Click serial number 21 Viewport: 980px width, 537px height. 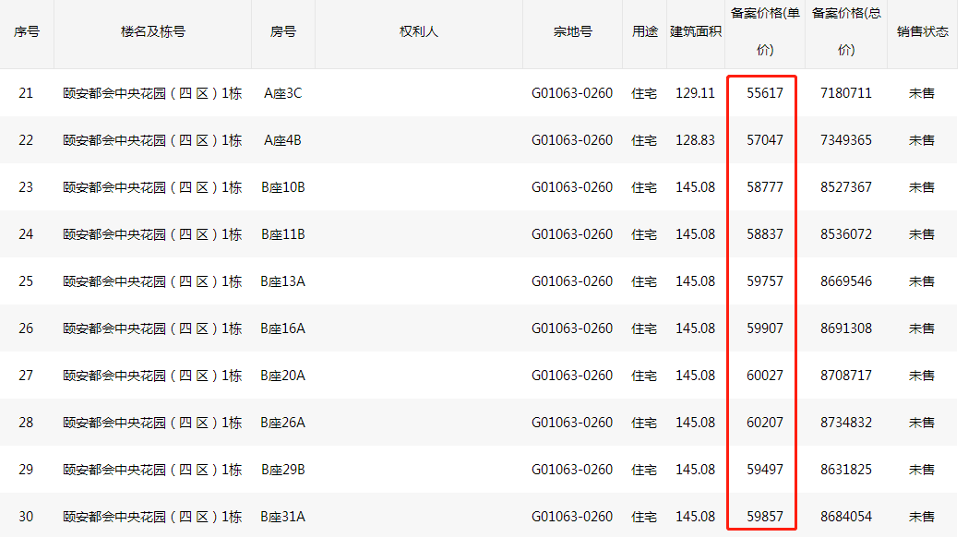(x=26, y=93)
